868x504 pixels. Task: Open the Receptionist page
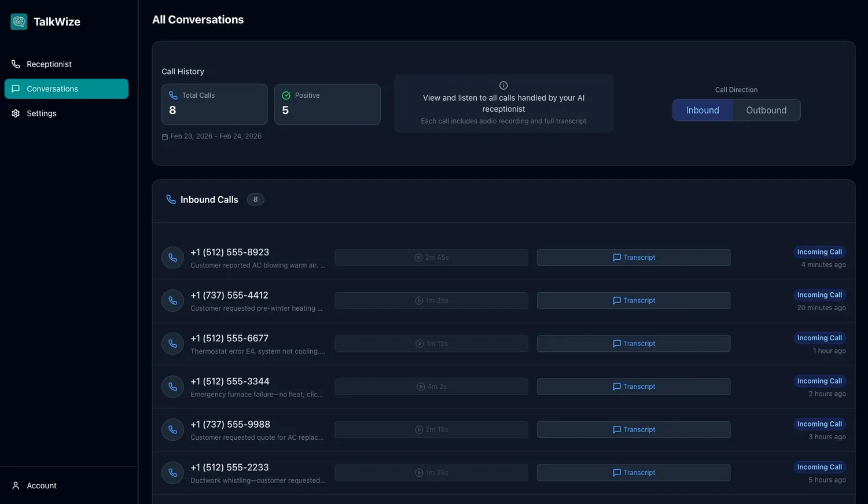click(x=49, y=64)
